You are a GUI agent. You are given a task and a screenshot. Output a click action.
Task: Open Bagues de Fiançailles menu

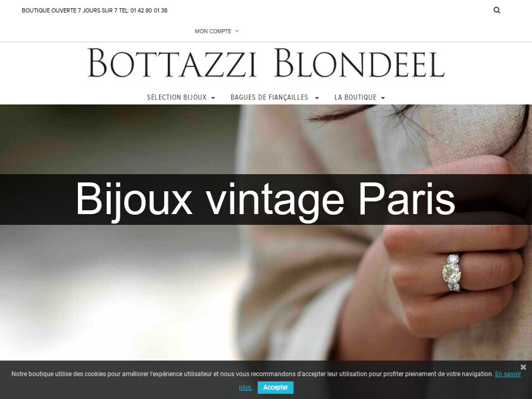tap(269, 98)
